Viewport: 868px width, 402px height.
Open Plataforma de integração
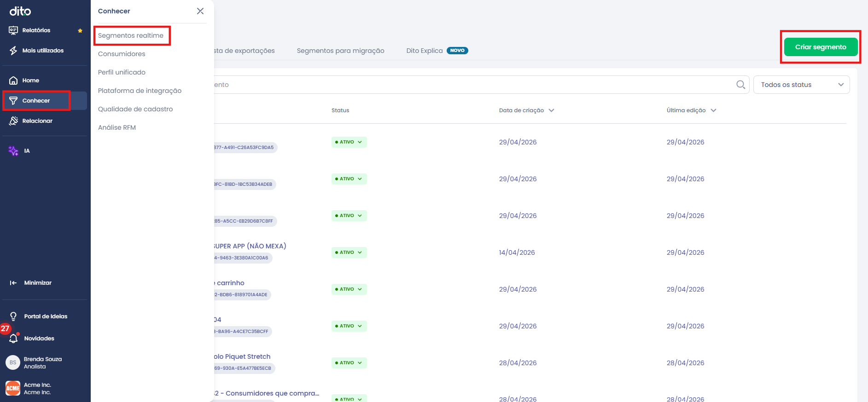[x=140, y=91]
